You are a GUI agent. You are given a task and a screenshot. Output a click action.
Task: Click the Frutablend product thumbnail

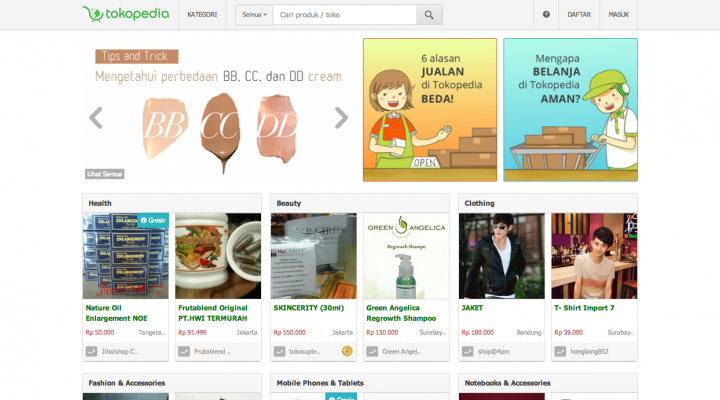click(218, 256)
